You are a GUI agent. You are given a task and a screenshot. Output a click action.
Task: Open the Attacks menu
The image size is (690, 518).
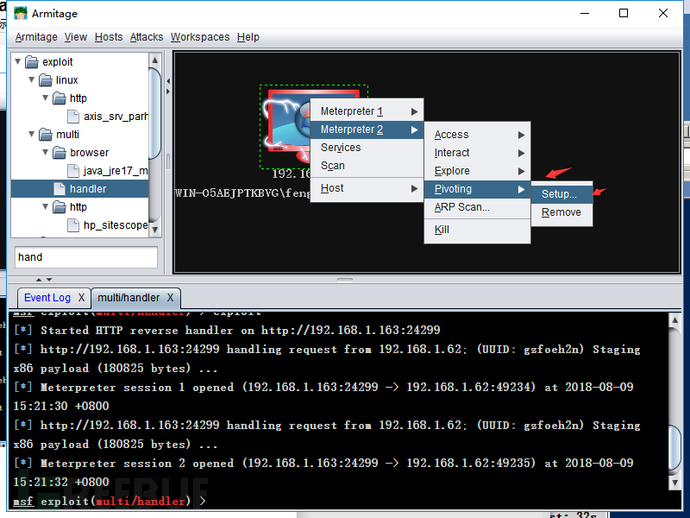(146, 37)
